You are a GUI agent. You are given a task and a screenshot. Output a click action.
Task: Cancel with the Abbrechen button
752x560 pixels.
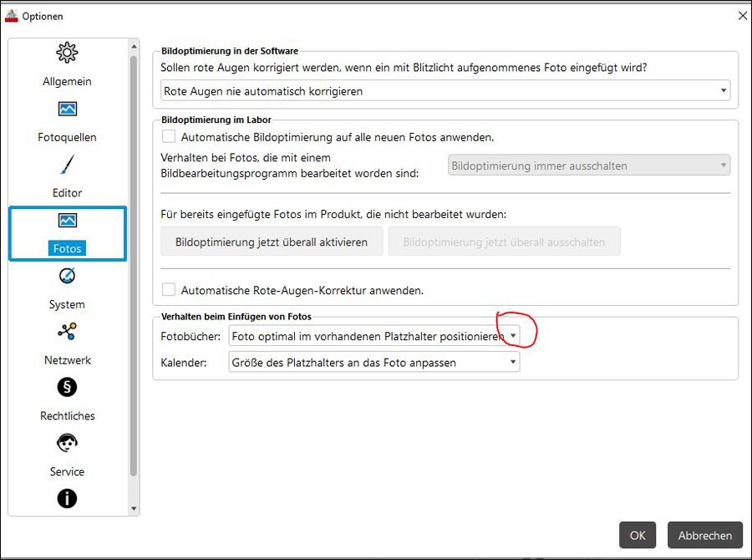705,535
